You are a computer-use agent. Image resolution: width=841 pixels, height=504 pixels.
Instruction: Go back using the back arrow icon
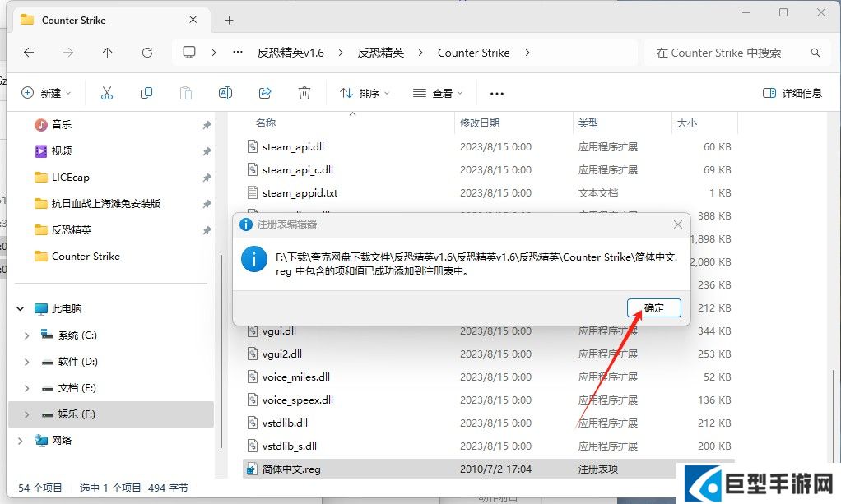28,52
